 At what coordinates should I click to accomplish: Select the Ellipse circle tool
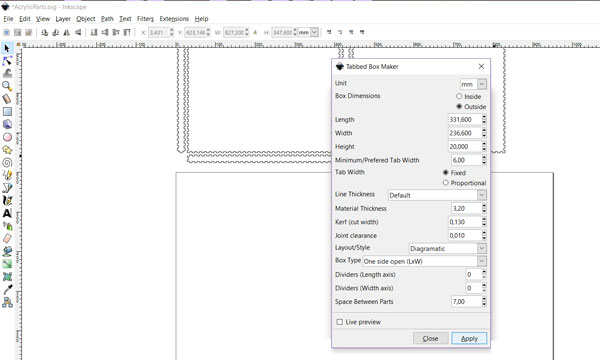[7, 137]
